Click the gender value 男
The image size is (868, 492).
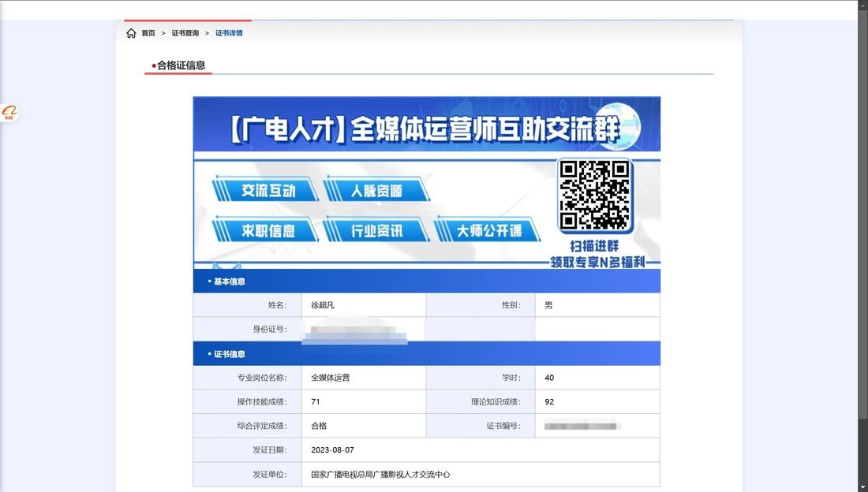[x=548, y=305]
